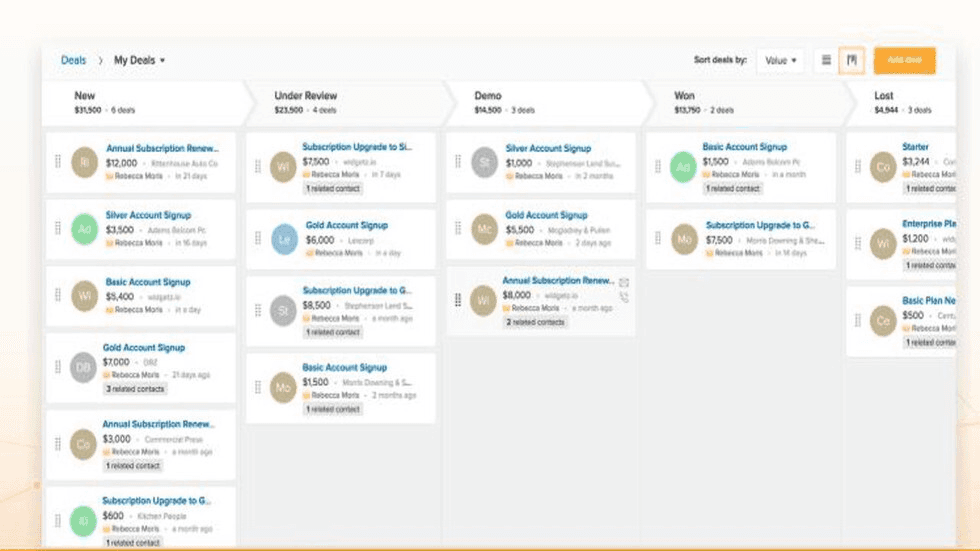Screen dimensions: 980x551
Task: Open the $5,400 Basic Account Signup deal
Action: click(148, 282)
